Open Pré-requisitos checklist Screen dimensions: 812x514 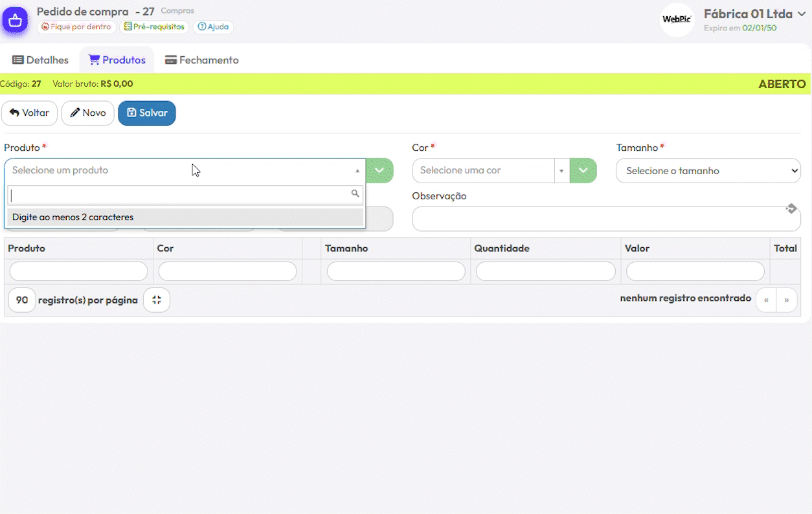click(x=154, y=27)
